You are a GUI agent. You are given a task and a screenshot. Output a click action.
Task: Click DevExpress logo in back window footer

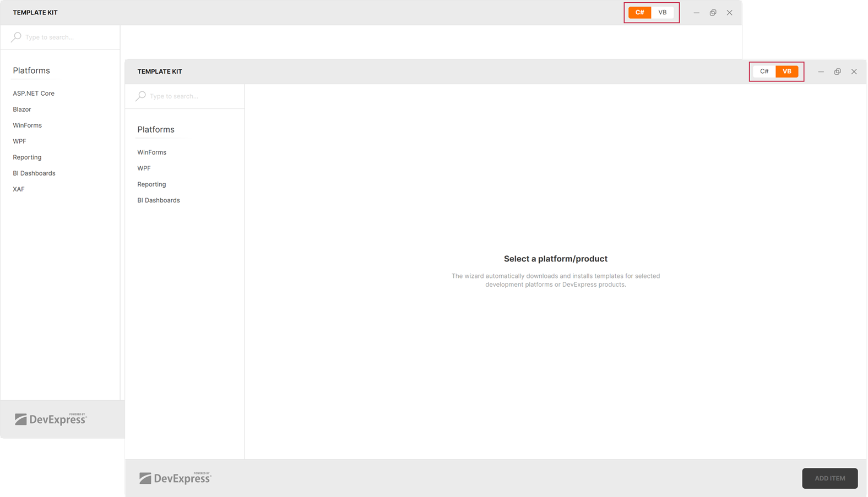[51, 419]
